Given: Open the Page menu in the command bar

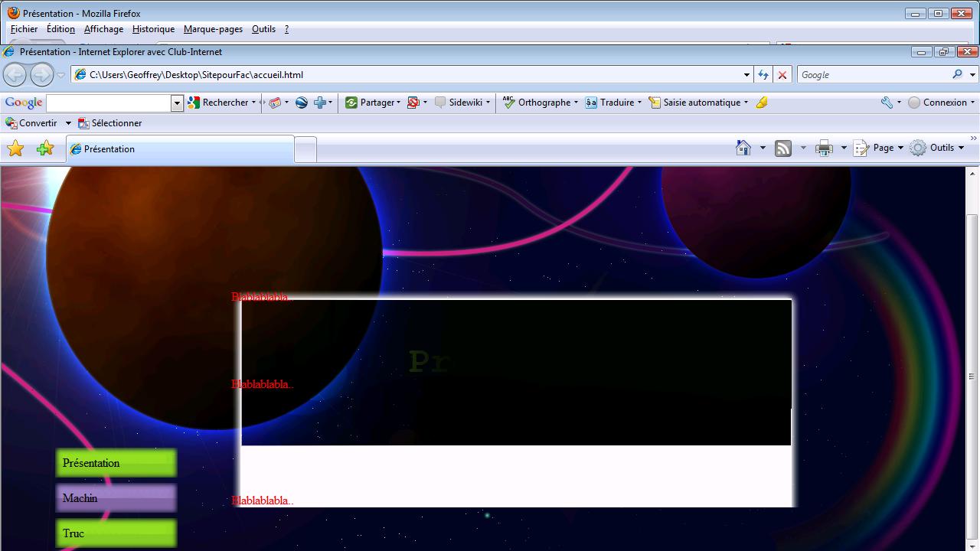Looking at the screenshot, I should click(x=878, y=148).
